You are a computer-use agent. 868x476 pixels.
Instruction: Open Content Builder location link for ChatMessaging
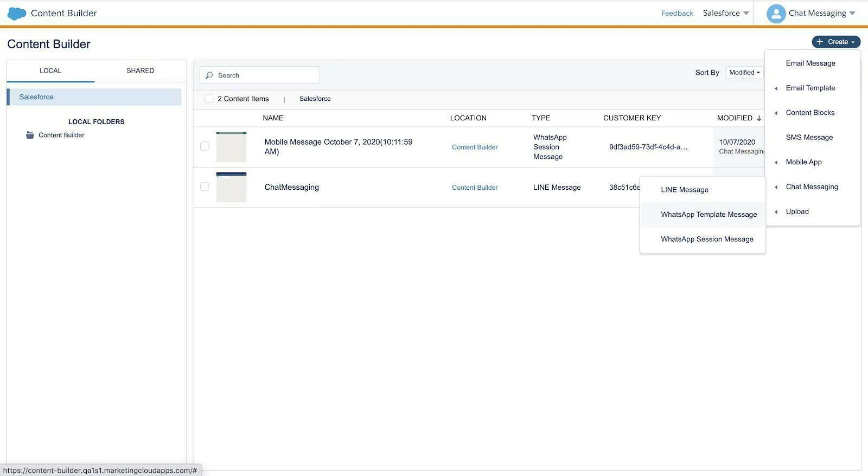tap(475, 188)
